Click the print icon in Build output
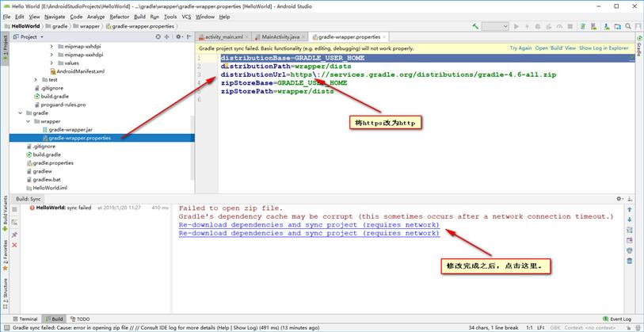This screenshot has width=644, height=332. (x=629, y=250)
